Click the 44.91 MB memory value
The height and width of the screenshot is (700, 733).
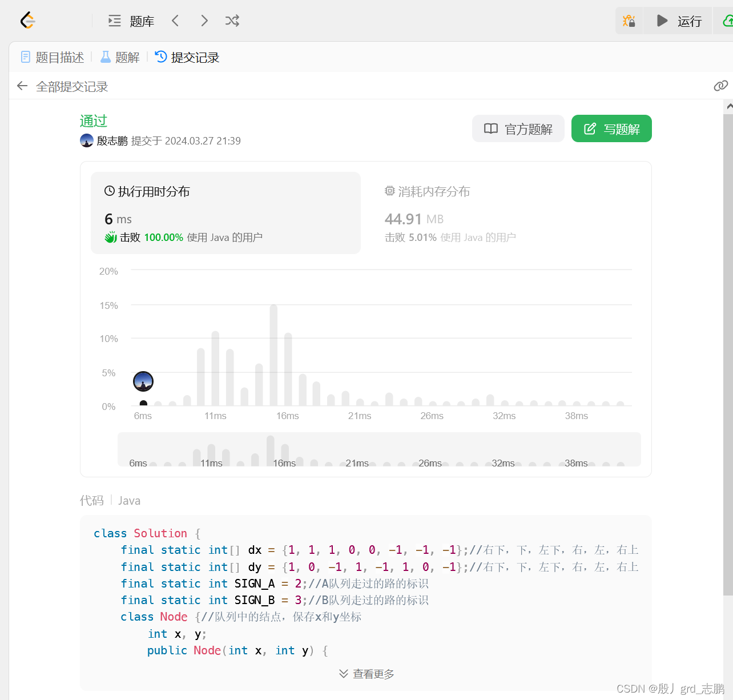tap(414, 219)
